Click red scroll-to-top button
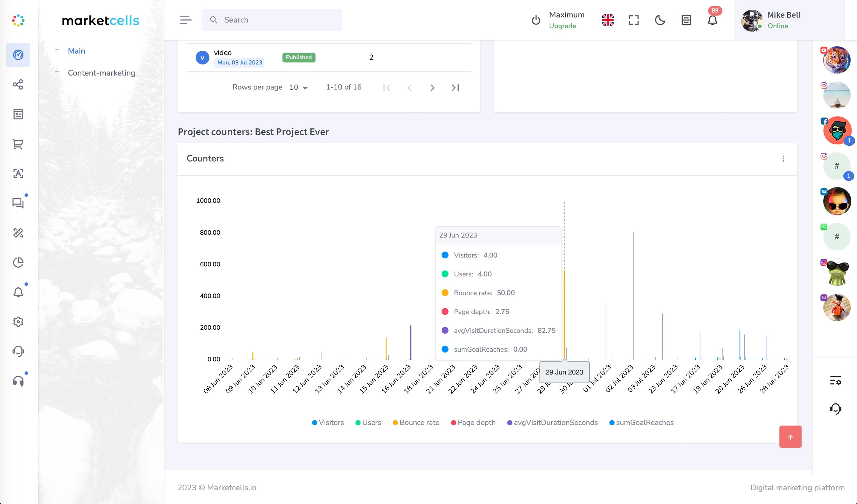 (x=790, y=437)
